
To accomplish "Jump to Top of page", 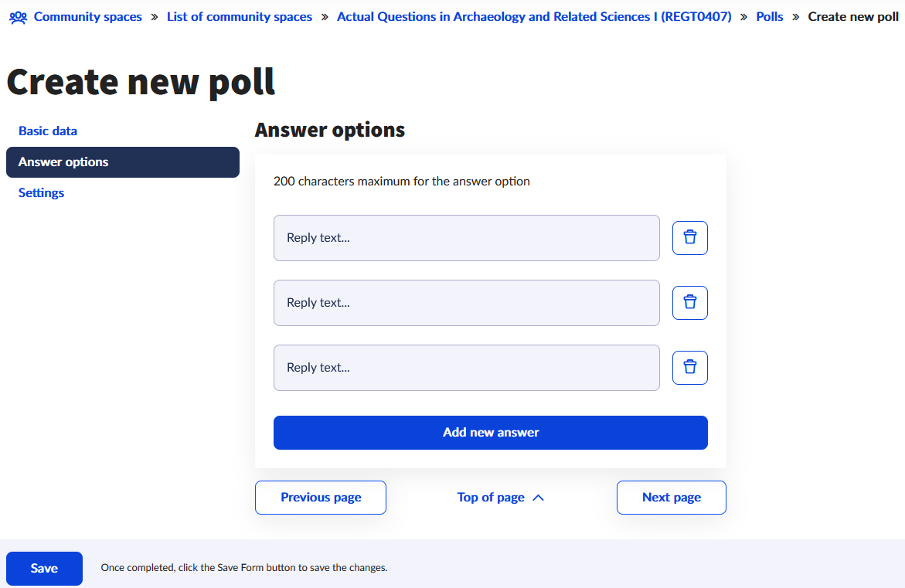I will point(491,498).
